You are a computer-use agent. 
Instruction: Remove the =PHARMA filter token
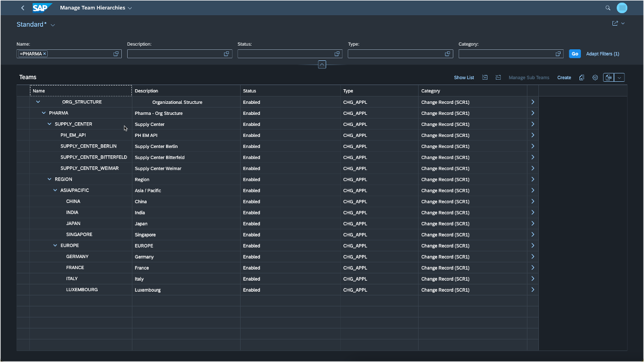click(45, 54)
